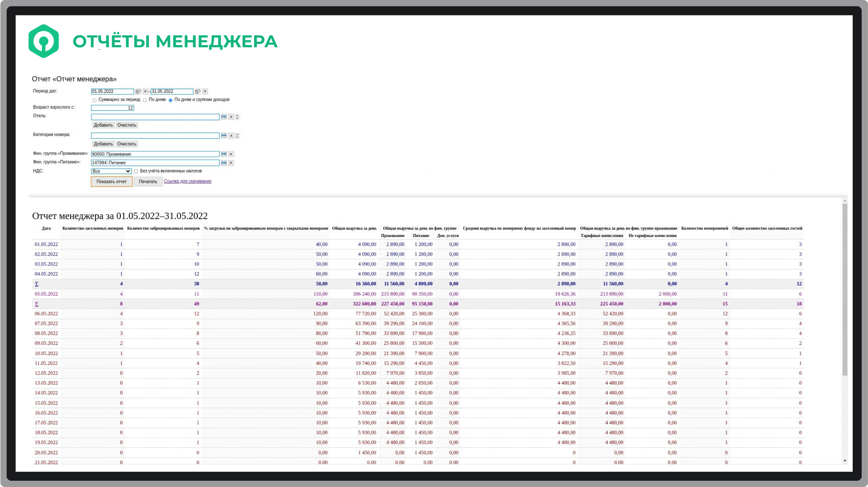Viewport: 868px width, 487px height.
Task: Open selection list for Питание financial group
Action: (x=224, y=163)
